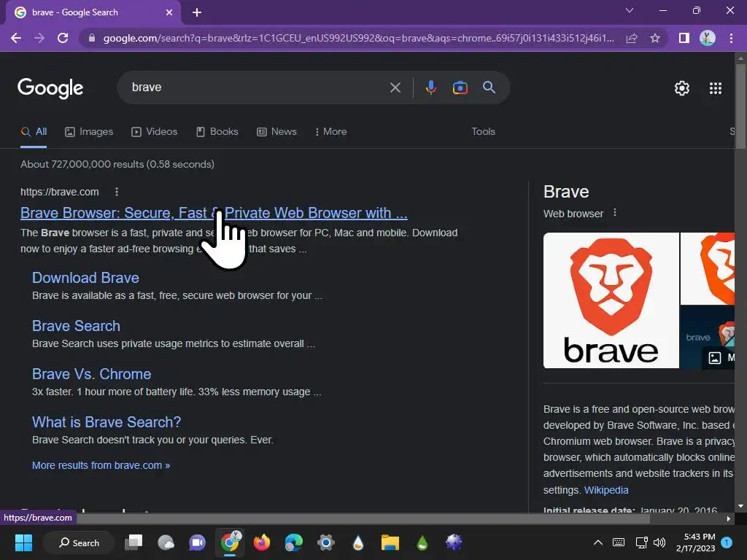Click in the search field containing 'brave'
Viewport: 747px width, 560px height.
tap(258, 87)
